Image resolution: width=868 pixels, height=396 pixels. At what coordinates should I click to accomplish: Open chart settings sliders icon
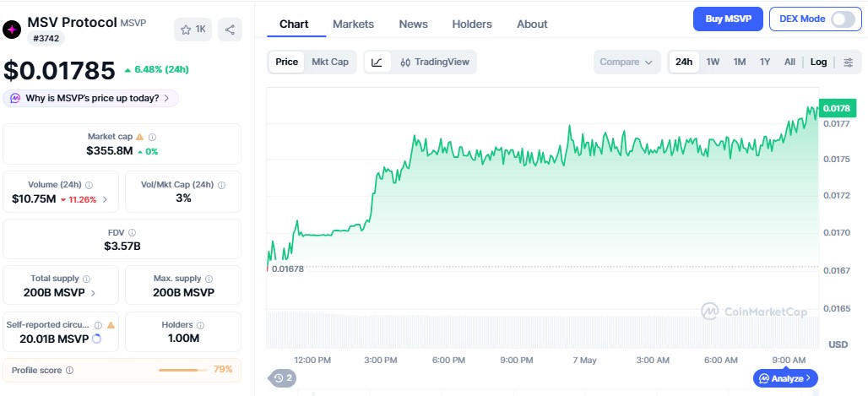[848, 62]
